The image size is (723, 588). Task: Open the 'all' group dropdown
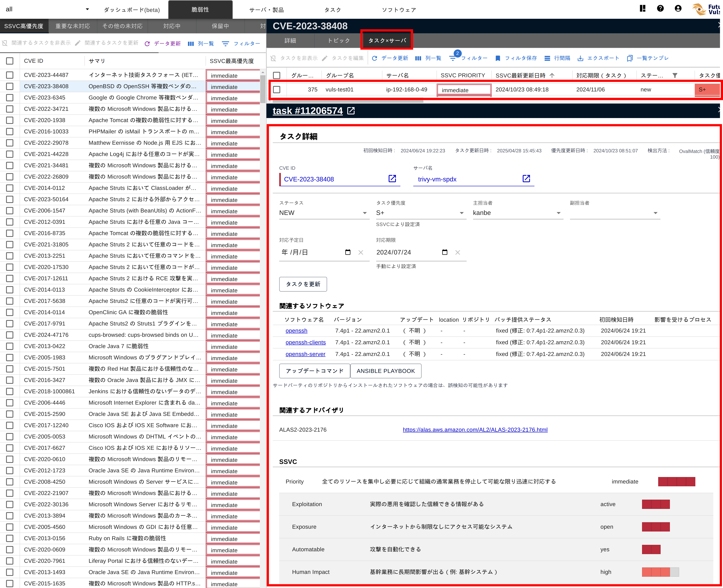coord(47,9)
